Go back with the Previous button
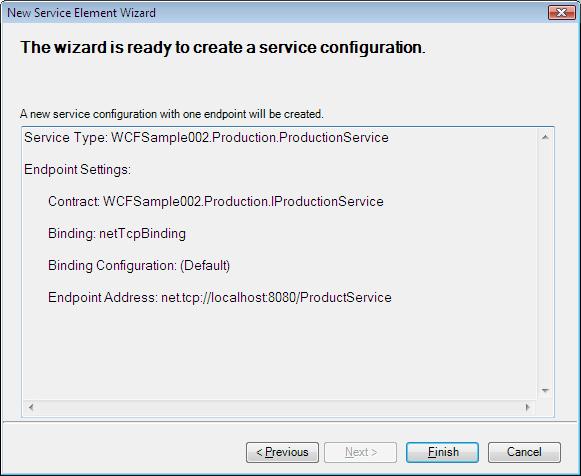 pos(282,452)
